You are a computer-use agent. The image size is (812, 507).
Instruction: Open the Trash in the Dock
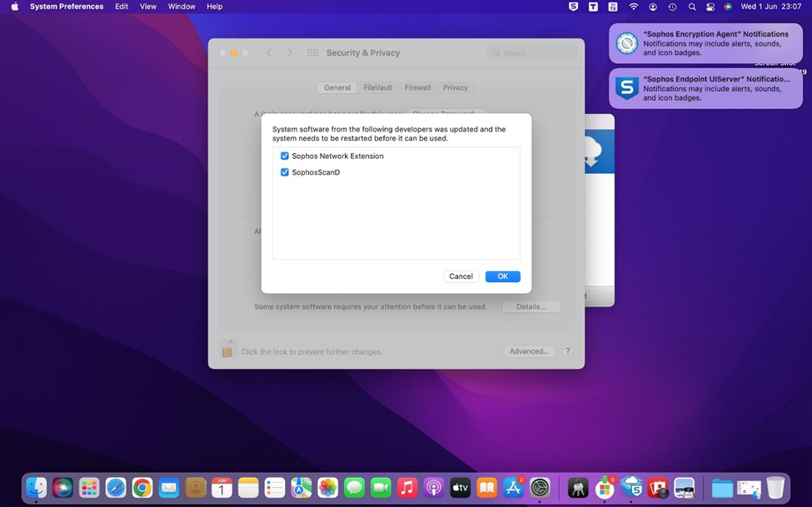(x=775, y=488)
